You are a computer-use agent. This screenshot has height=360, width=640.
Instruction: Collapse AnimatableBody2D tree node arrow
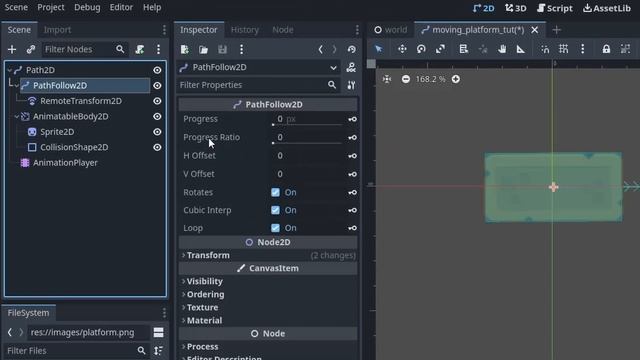tap(16, 117)
